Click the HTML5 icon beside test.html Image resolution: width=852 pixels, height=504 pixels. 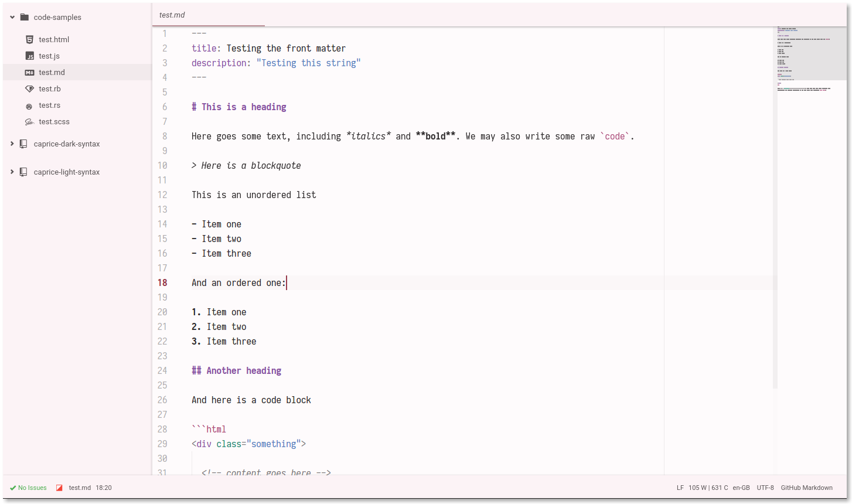point(29,39)
